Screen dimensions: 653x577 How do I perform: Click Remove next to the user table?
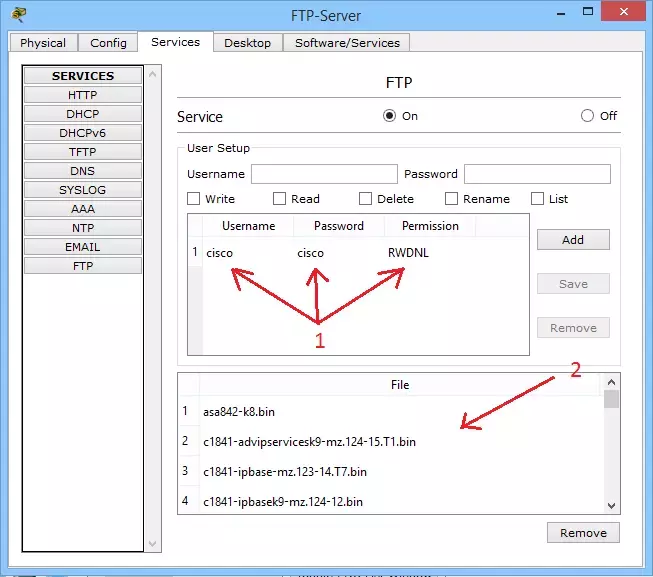(573, 328)
